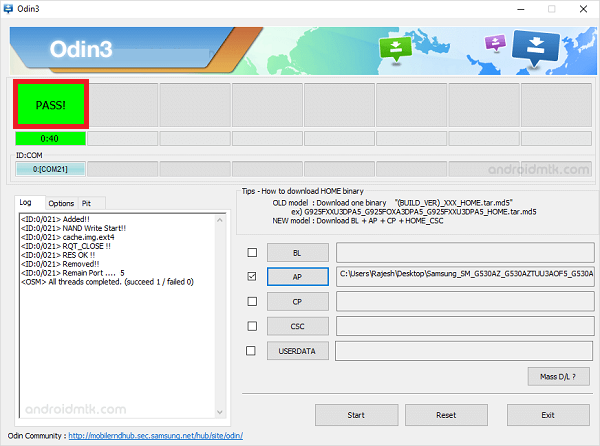
Task: Click the 'NAND Write Start!!' log line
Action: 73,228
